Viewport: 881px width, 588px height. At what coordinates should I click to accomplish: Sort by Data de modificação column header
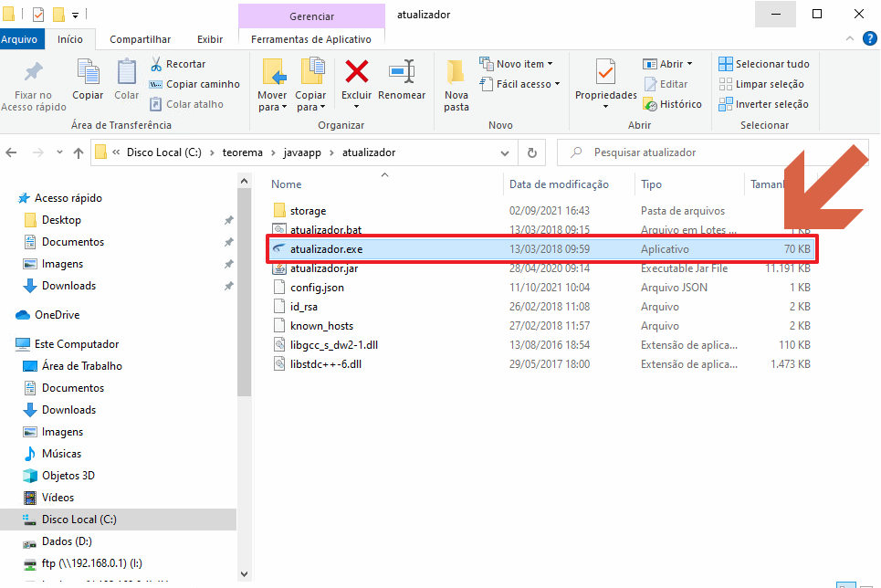[559, 184]
